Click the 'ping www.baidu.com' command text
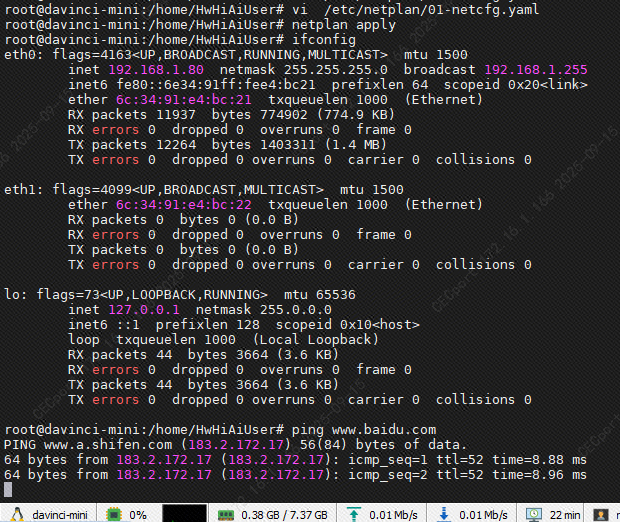Viewport: 620px width, 522px height. [x=364, y=429]
